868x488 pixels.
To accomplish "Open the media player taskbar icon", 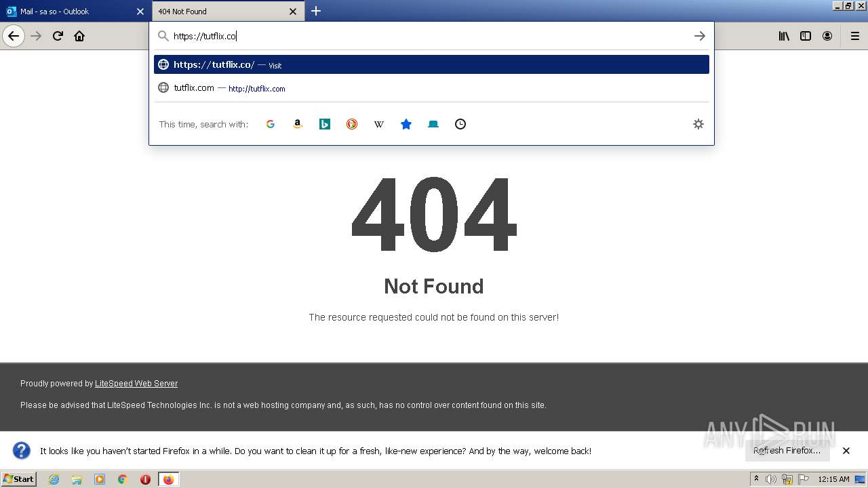I will point(100,479).
